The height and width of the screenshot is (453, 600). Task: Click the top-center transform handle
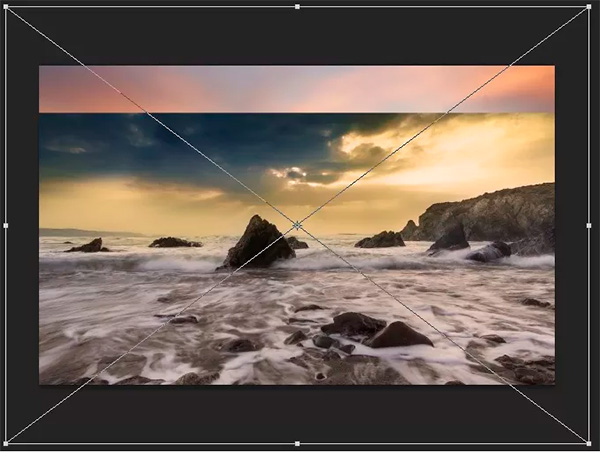297,7
